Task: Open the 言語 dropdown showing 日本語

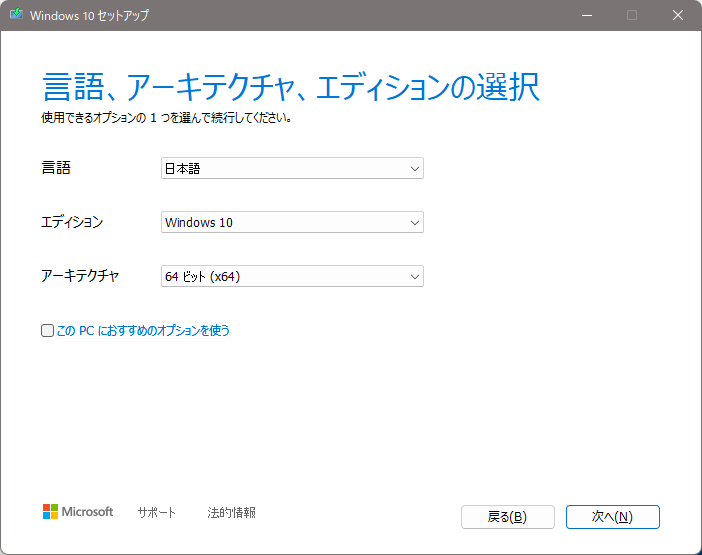Action: (292, 168)
